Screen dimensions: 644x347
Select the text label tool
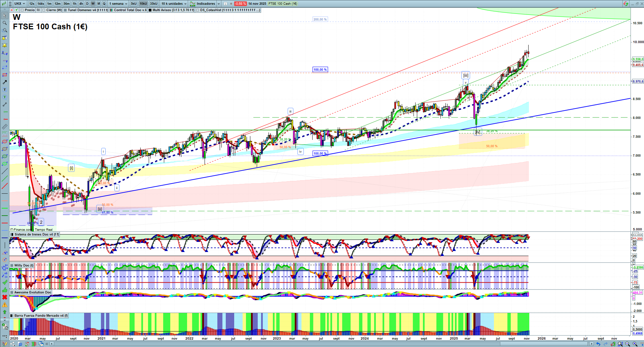click(5, 90)
